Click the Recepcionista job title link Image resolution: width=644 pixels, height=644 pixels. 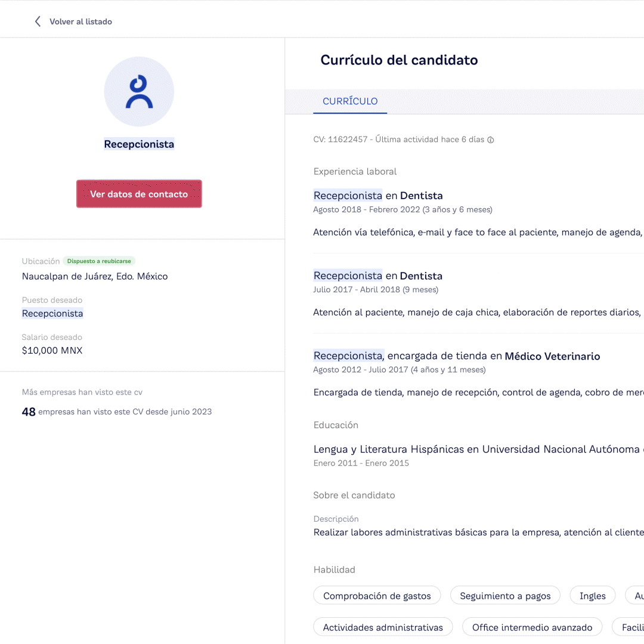click(139, 144)
